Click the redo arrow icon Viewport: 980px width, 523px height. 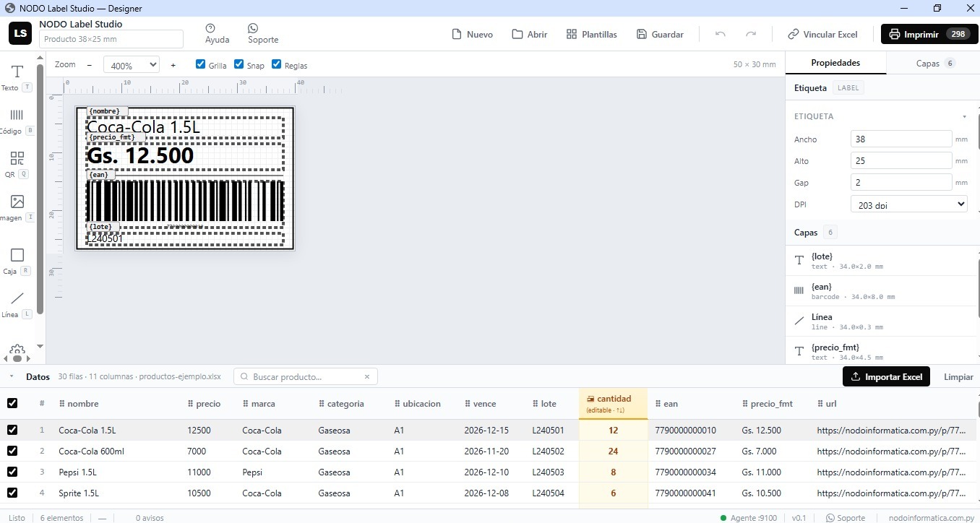pos(751,34)
